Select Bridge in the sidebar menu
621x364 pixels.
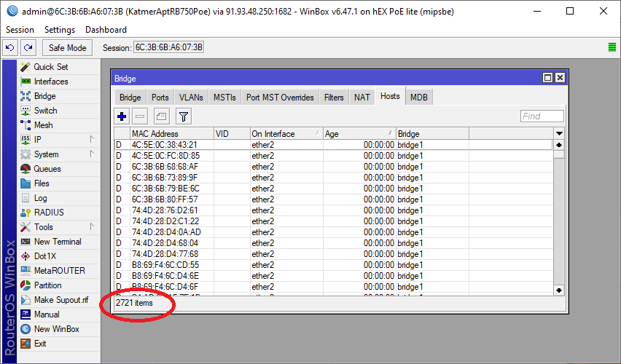coord(58,96)
